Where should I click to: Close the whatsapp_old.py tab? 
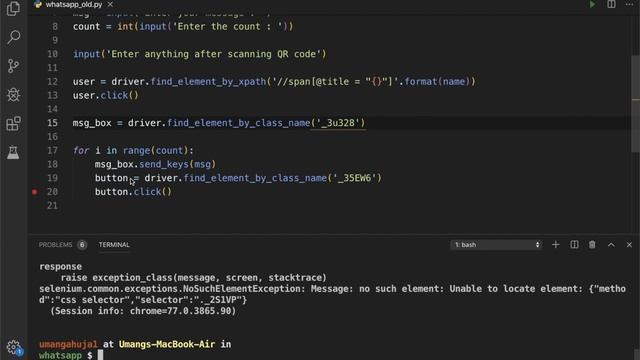pos(110,4)
